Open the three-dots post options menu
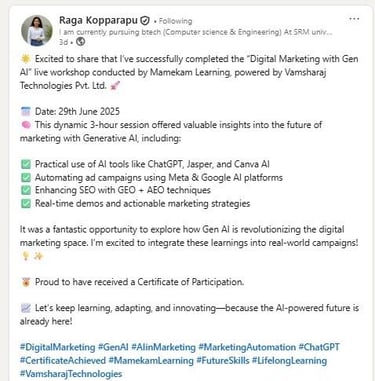This screenshot has width=375, height=381. (354, 19)
